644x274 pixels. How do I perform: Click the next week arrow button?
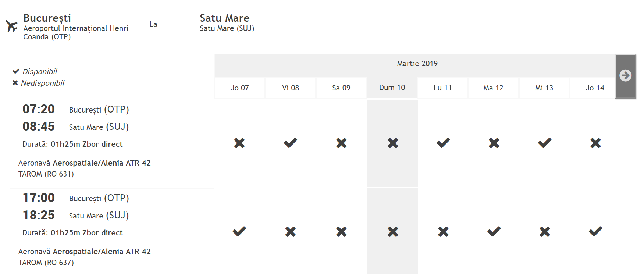626,76
